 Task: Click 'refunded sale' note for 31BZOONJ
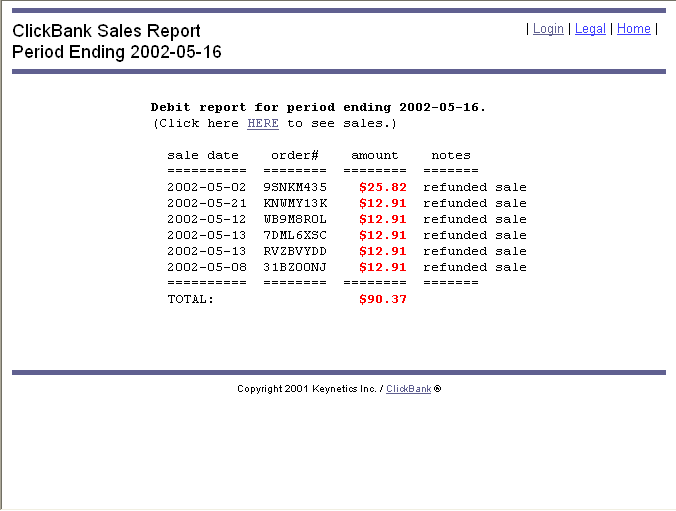coord(475,267)
